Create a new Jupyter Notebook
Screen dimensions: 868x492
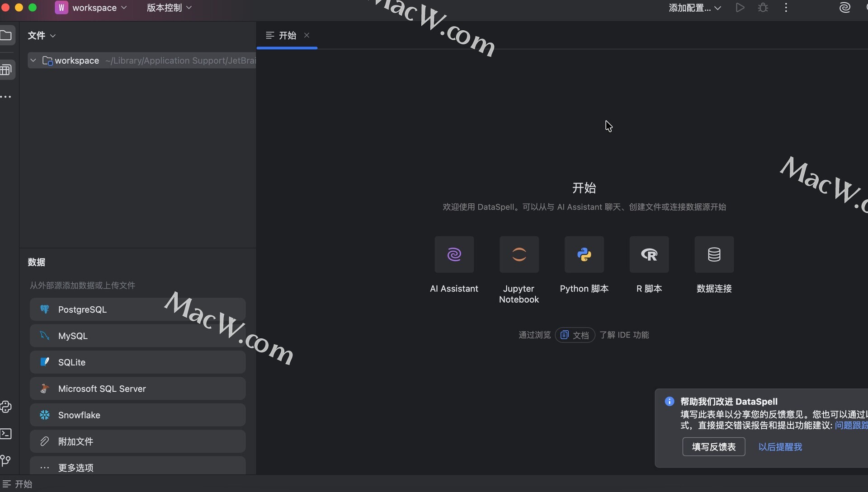[x=519, y=254]
